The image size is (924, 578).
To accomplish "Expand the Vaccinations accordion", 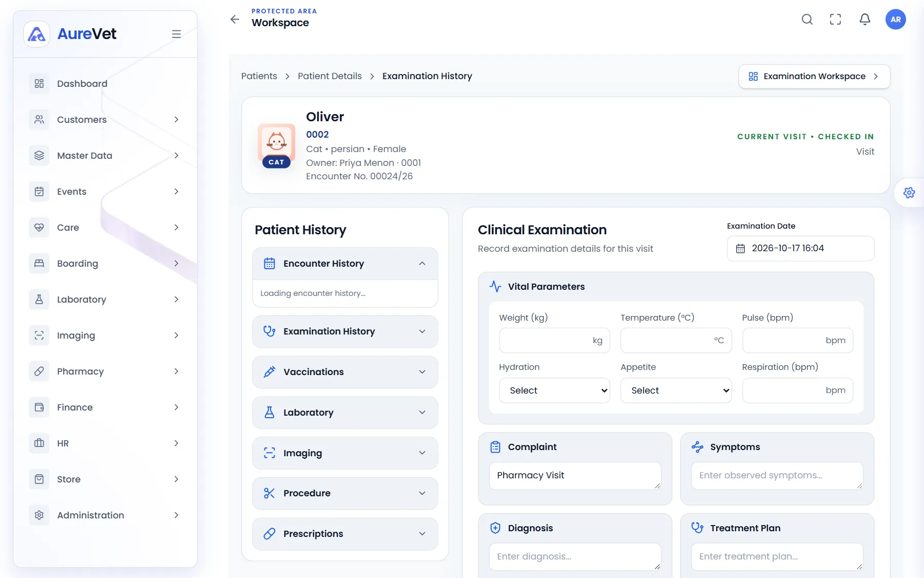I will 345,372.
